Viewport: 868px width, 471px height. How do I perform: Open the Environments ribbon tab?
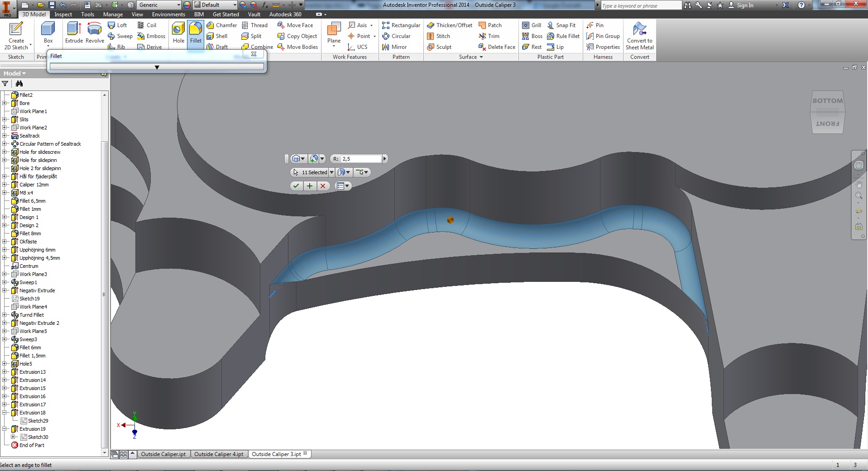coord(168,14)
